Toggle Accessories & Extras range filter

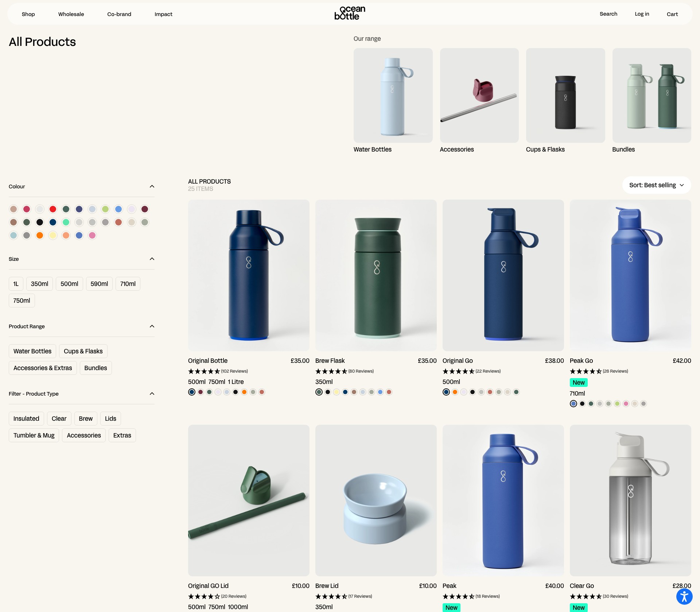43,368
